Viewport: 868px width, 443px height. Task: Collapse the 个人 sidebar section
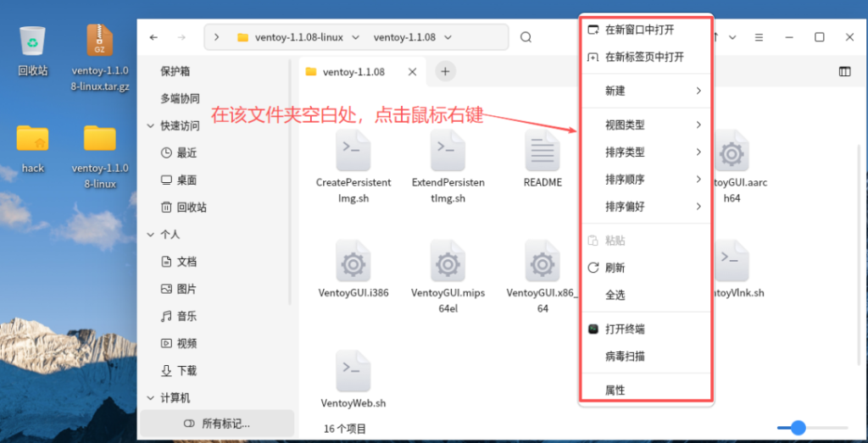pyautogui.click(x=151, y=235)
